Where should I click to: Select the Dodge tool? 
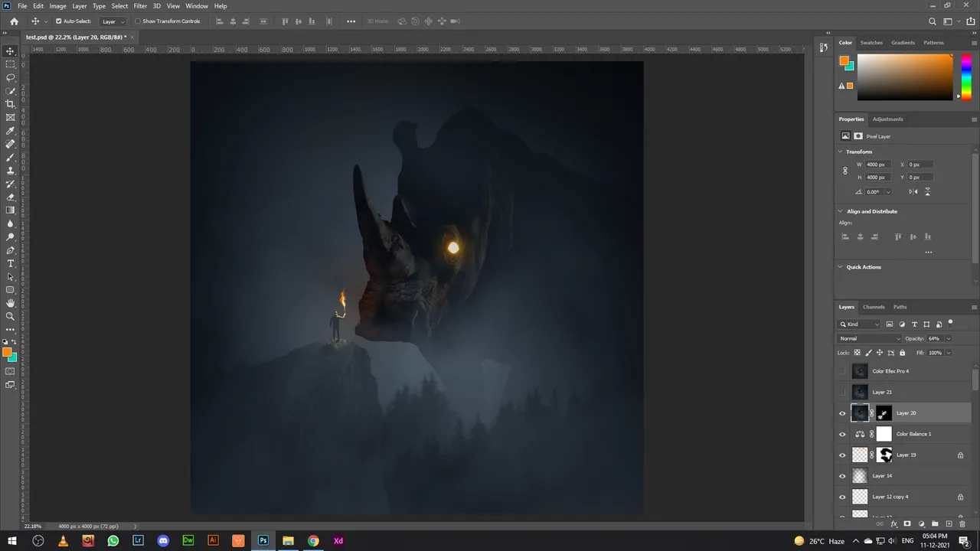coord(10,236)
